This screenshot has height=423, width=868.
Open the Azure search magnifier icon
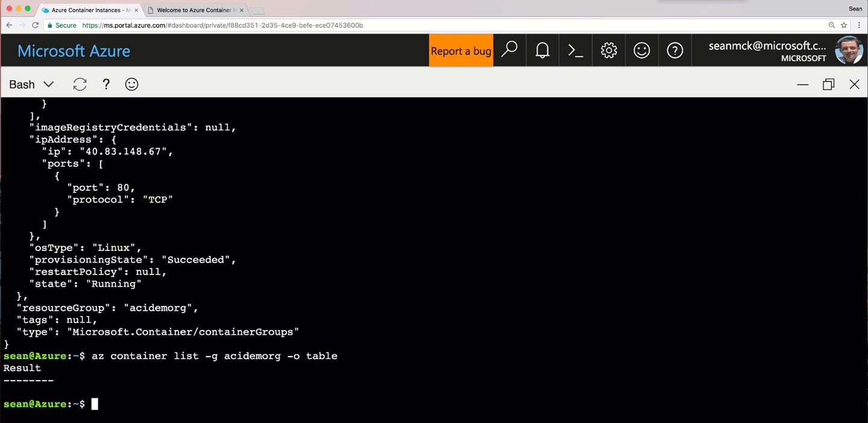509,50
